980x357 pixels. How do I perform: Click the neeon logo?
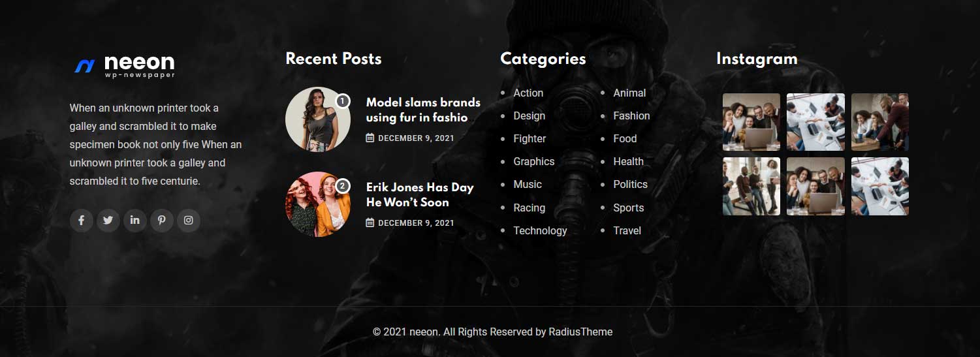pos(125,65)
